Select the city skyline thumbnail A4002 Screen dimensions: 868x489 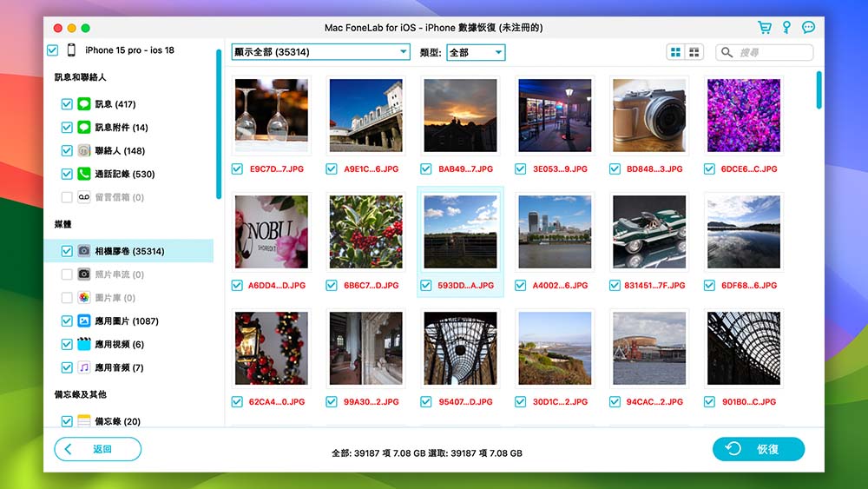555,232
